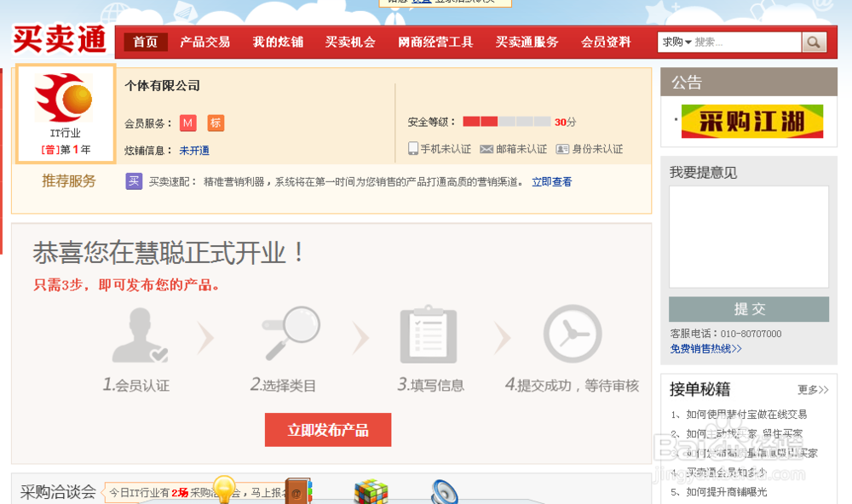Go to 我的炫铺 menu
The height and width of the screenshot is (504, 852).
[278, 42]
